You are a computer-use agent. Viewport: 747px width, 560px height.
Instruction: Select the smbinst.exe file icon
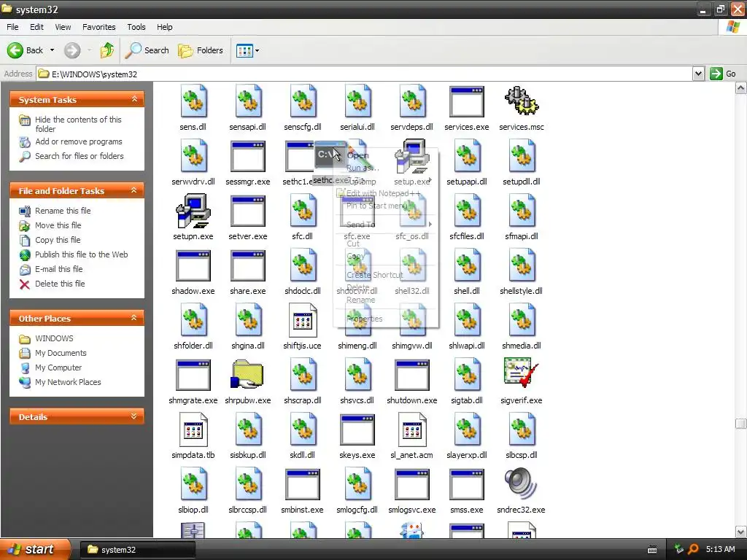pos(303,484)
